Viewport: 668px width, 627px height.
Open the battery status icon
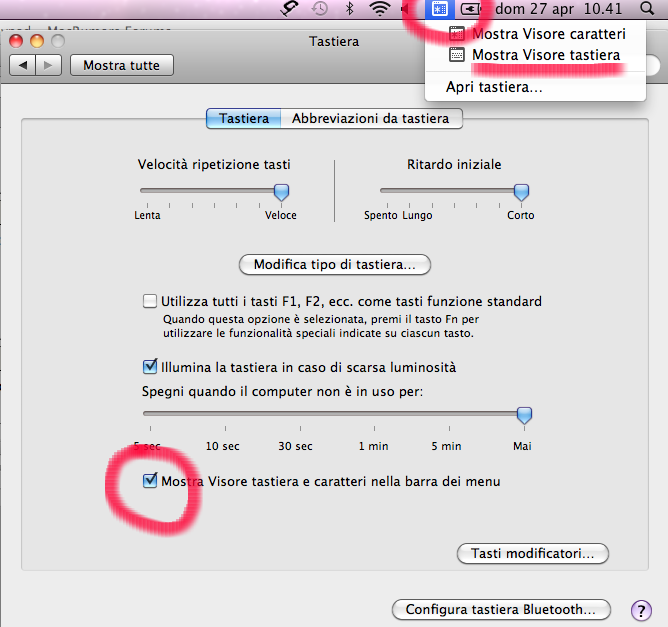[471, 9]
